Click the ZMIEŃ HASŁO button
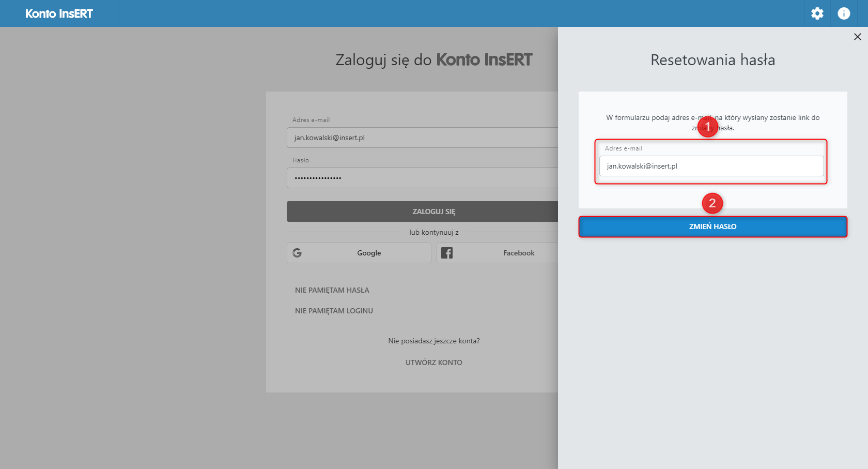Screen dimensions: 868x469 [x=713, y=226]
